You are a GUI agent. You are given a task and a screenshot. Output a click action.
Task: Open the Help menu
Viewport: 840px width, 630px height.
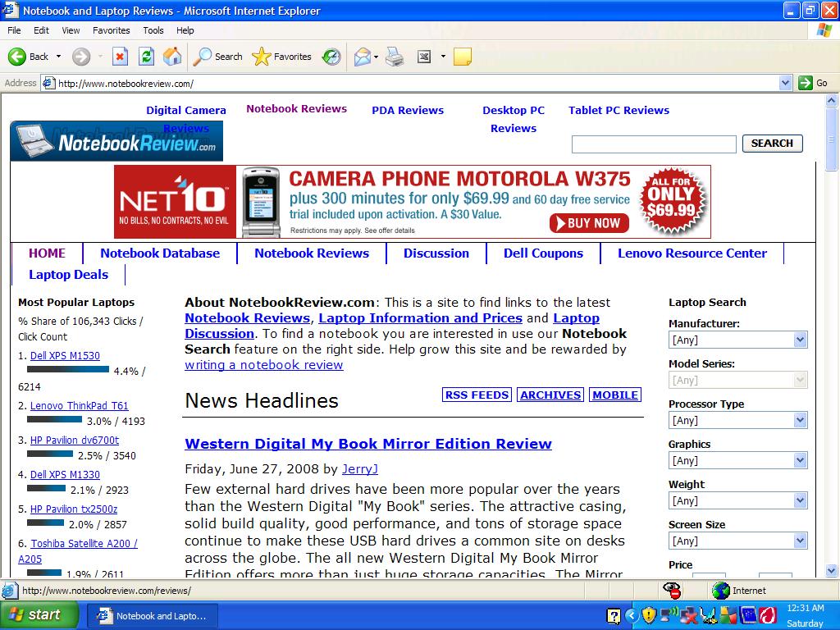185,30
